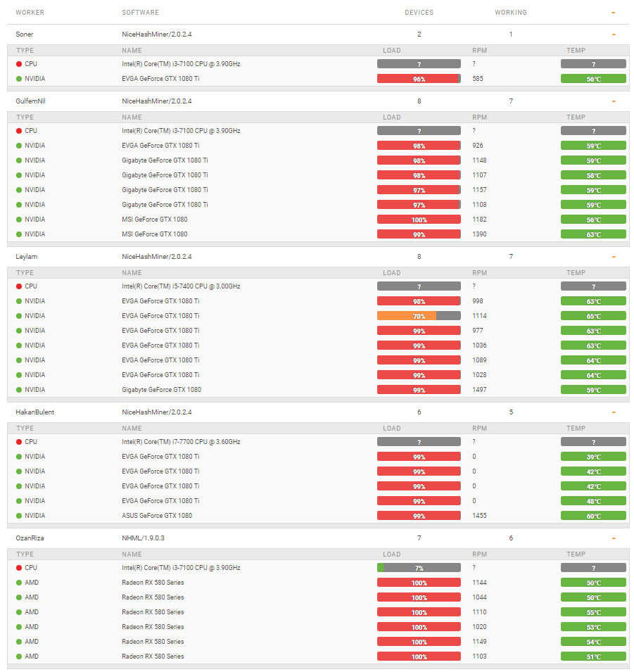Click the RPM value 1455
The image size is (634, 672).
tap(479, 516)
